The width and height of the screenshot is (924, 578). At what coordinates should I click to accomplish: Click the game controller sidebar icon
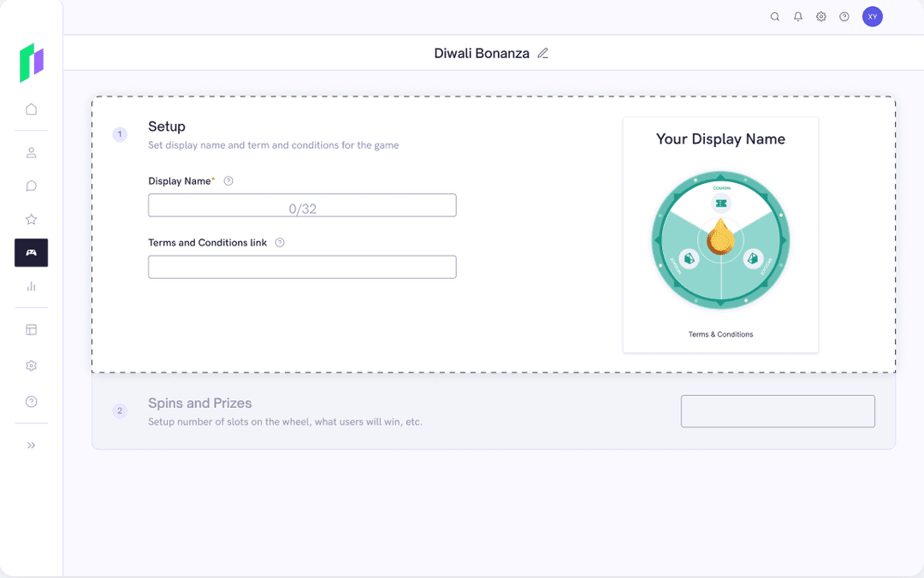tap(31, 252)
